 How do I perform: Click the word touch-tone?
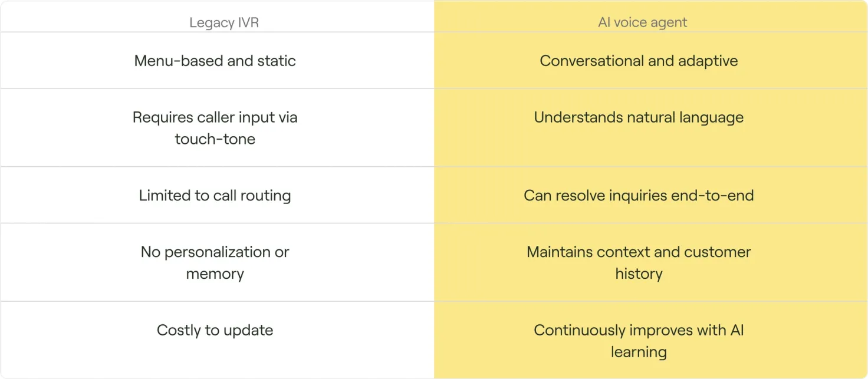pos(215,139)
